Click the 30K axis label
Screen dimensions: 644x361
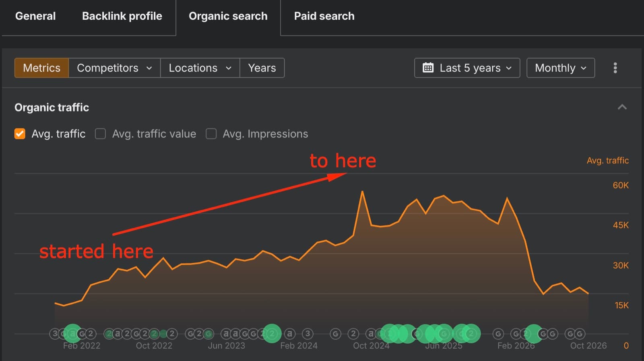click(621, 265)
